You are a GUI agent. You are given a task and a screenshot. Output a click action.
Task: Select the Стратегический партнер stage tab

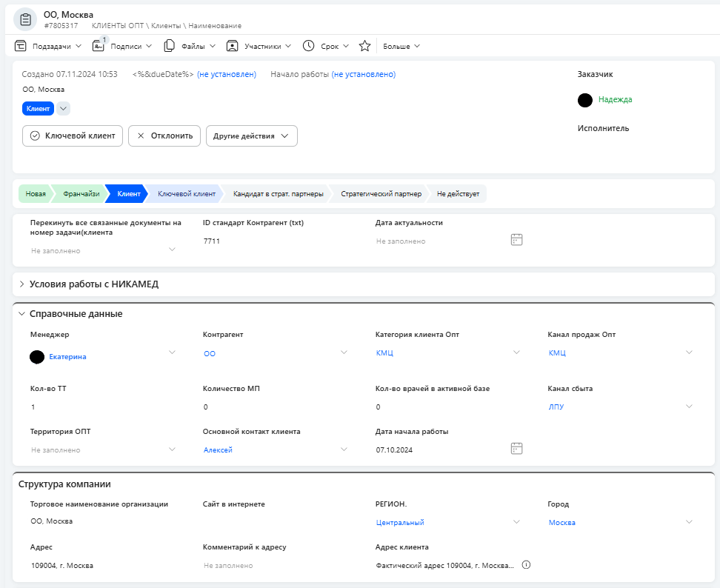point(381,194)
